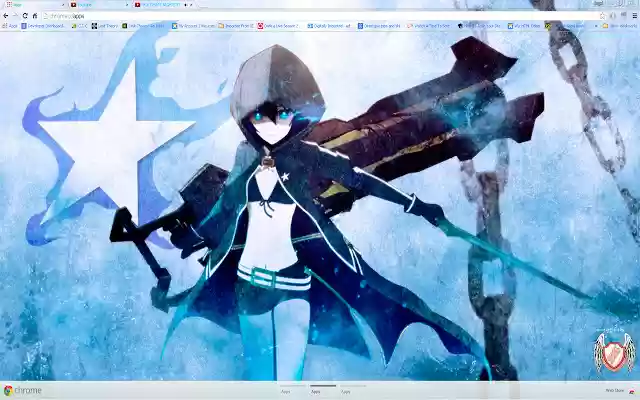
Task: Open the Imported From IE bookmarks folder
Action: tap(236, 26)
